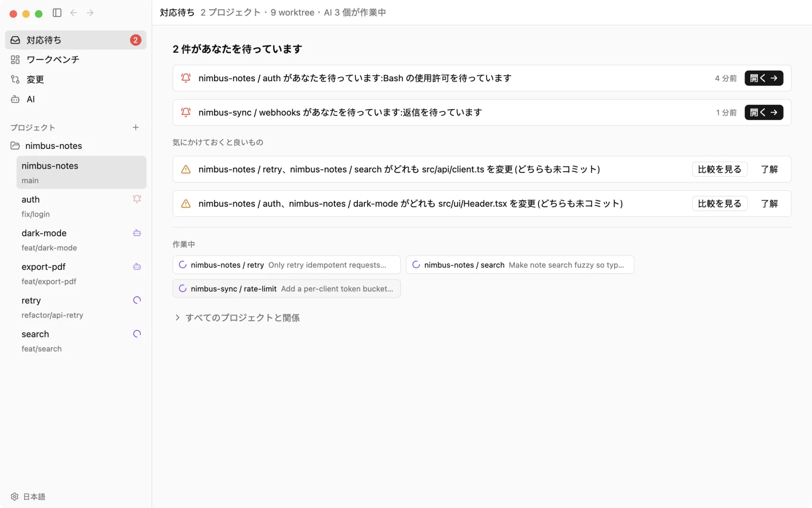812x508 pixels.
Task: Click the bell icon on the Bash permission row
Action: [186, 78]
